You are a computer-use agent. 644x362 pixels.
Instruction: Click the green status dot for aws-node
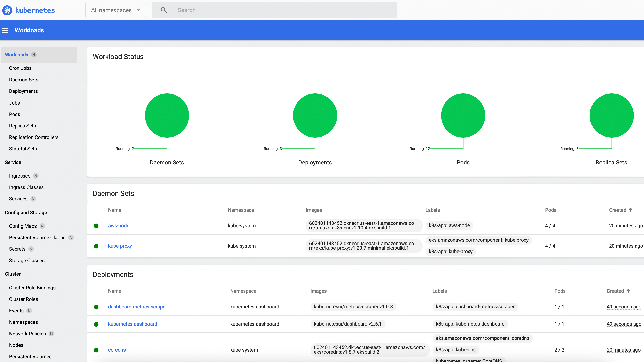96,226
